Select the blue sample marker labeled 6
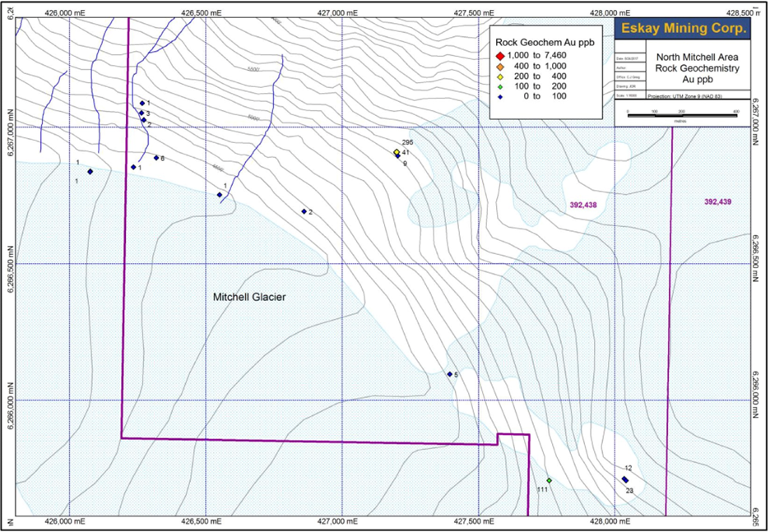The height and width of the screenshot is (532, 770). tap(156, 158)
